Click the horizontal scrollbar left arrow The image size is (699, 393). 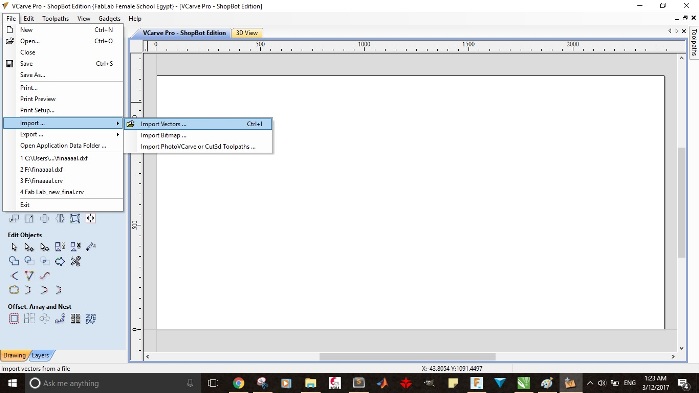pyautogui.click(x=148, y=356)
